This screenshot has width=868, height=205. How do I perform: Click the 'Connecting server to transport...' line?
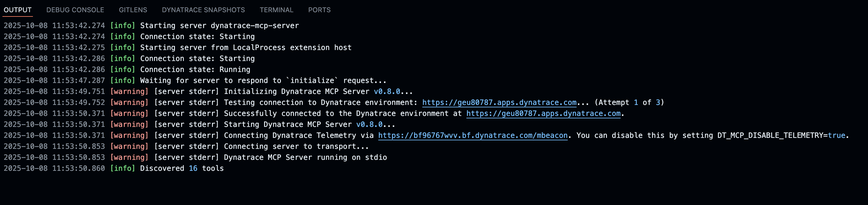pos(296,147)
